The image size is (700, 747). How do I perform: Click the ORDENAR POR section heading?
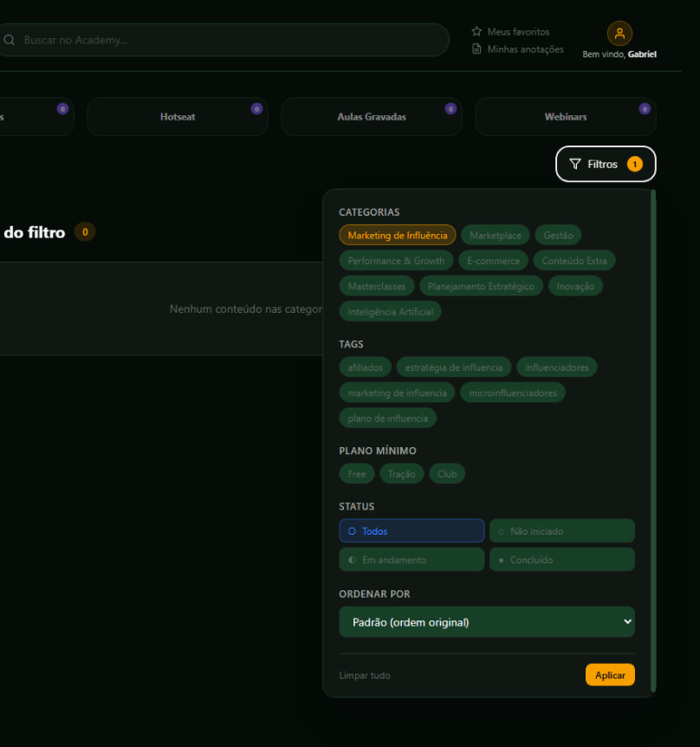click(x=374, y=594)
